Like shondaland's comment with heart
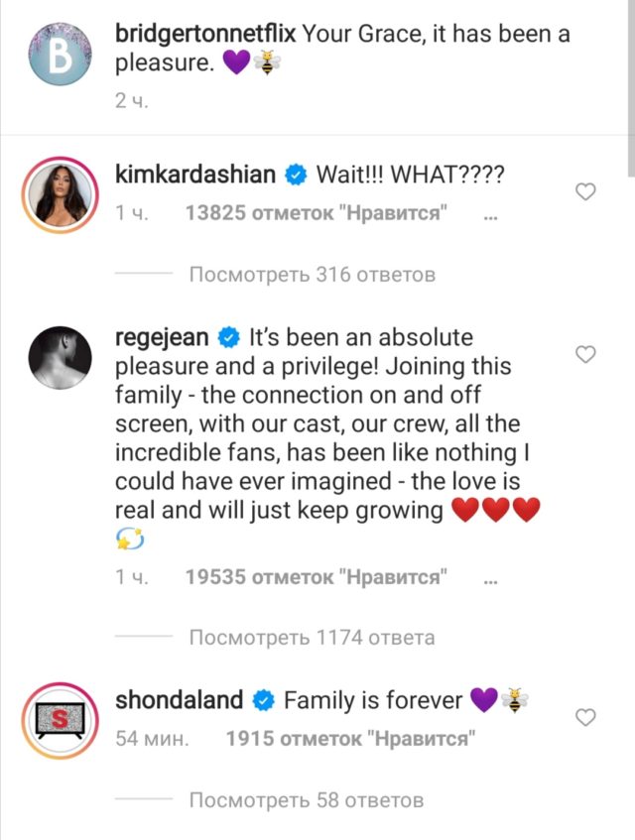 586,717
